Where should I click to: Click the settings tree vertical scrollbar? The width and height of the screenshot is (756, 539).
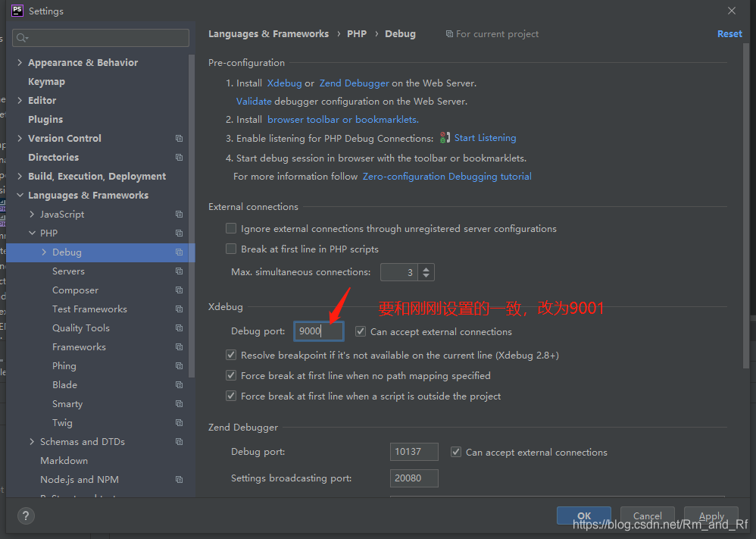[192, 216]
